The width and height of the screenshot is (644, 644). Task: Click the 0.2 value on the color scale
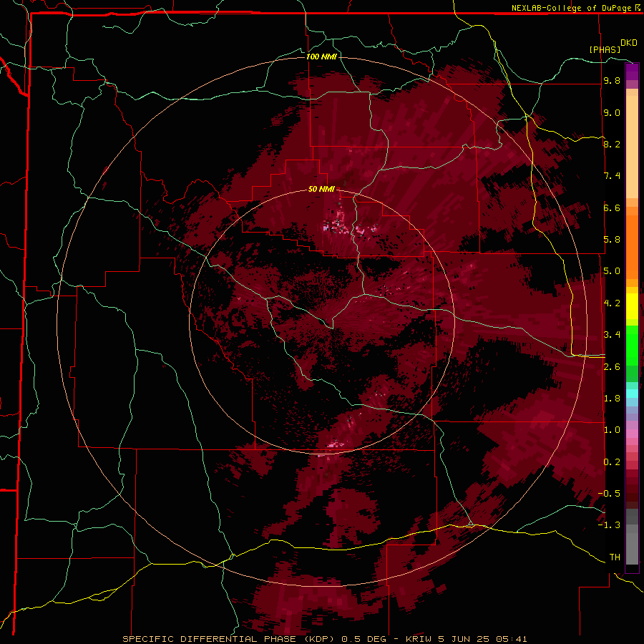point(612,462)
